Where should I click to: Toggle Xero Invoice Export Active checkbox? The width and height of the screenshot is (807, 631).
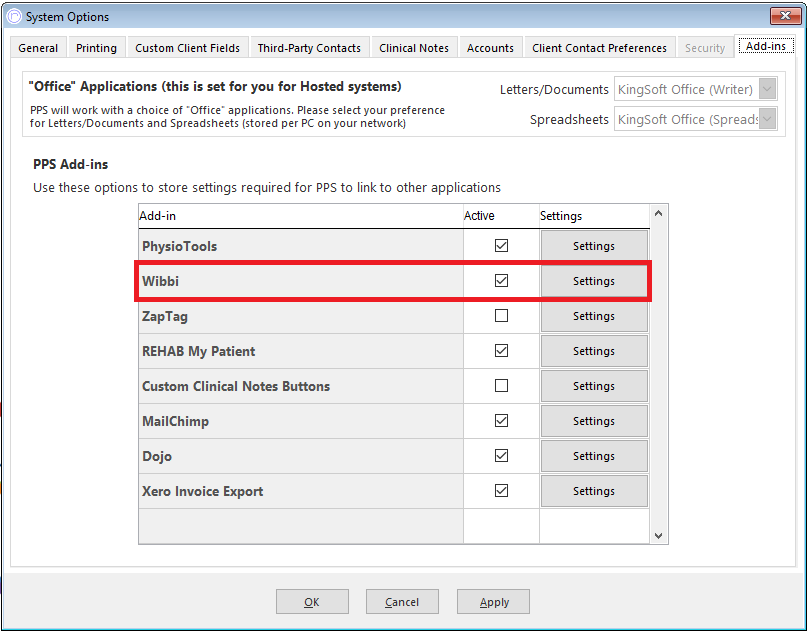point(501,490)
